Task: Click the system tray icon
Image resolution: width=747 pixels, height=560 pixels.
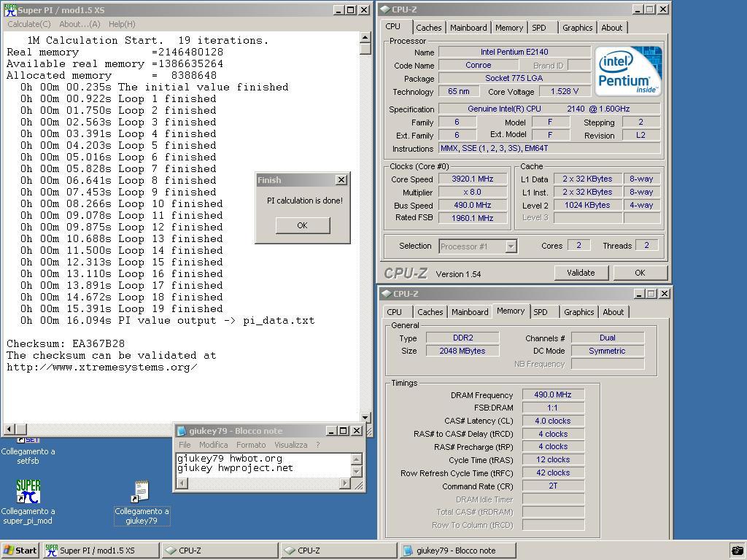Action: (737, 551)
